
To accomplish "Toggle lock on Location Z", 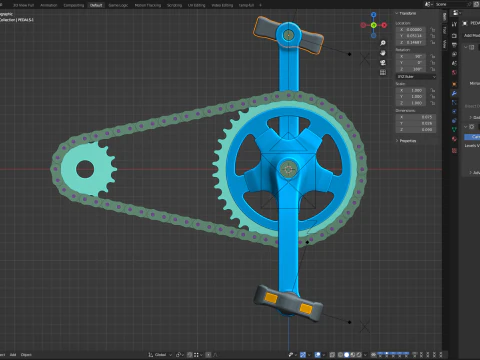I will pos(433,42).
